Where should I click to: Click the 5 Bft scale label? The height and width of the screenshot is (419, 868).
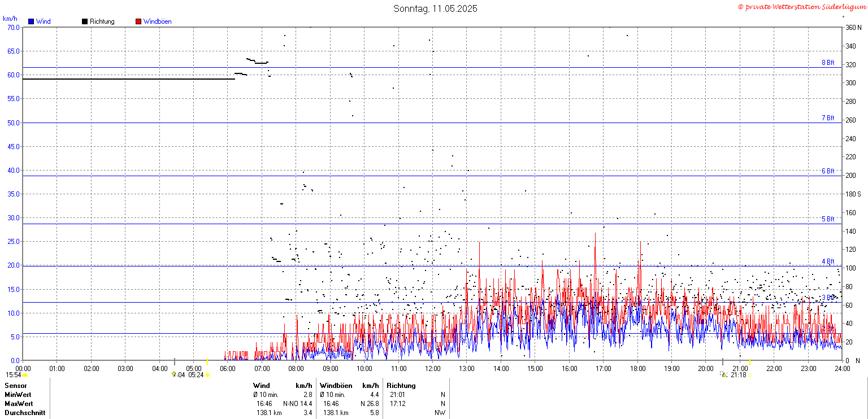click(x=828, y=219)
